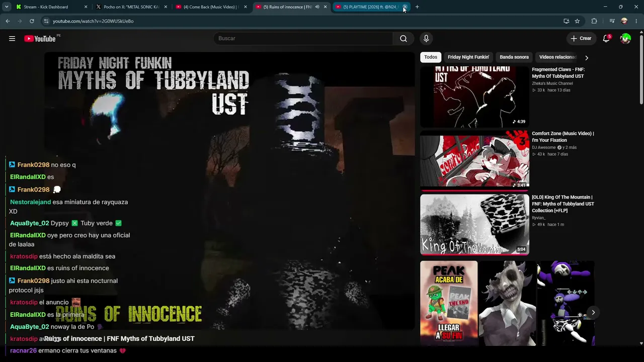Click chat message 'justo ahi esta nocturnal protocol jsjs'
The height and width of the screenshot is (362, 644).
[x=63, y=286]
